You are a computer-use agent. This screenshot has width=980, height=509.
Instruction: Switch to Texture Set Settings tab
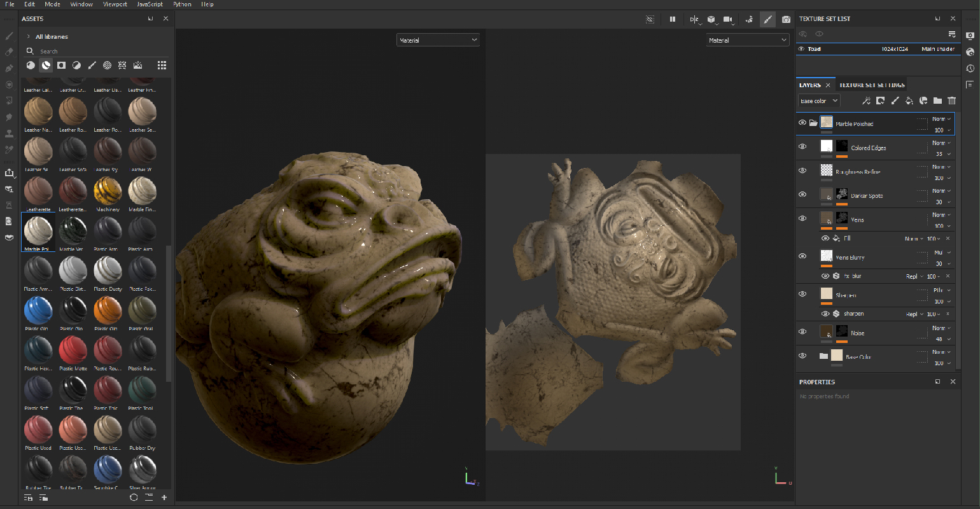pyautogui.click(x=871, y=85)
